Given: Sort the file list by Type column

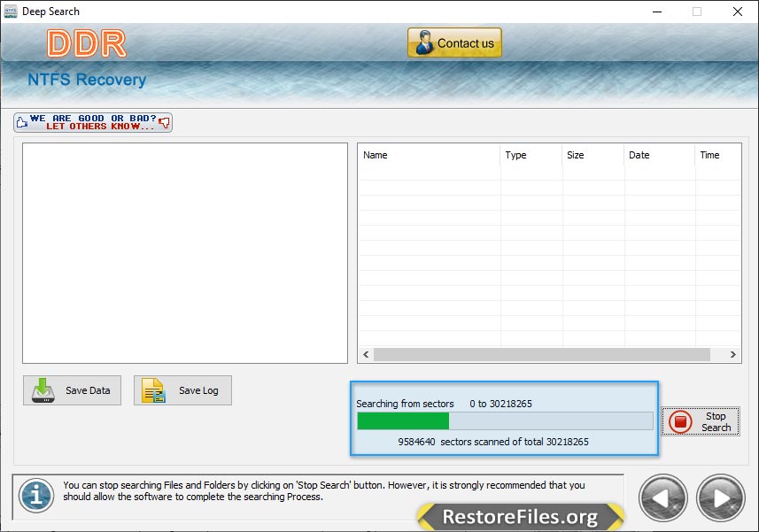Looking at the screenshot, I should [531, 155].
